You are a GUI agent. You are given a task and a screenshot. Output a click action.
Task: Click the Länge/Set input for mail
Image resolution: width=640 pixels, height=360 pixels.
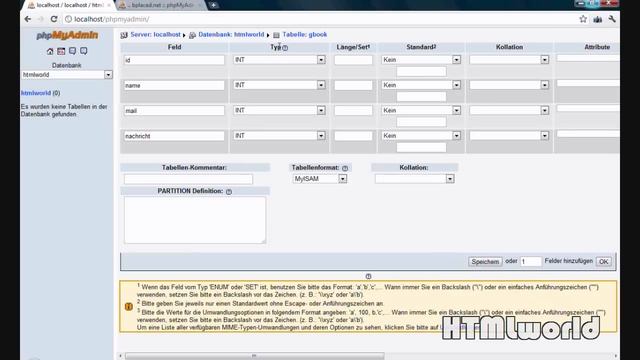coord(353,111)
